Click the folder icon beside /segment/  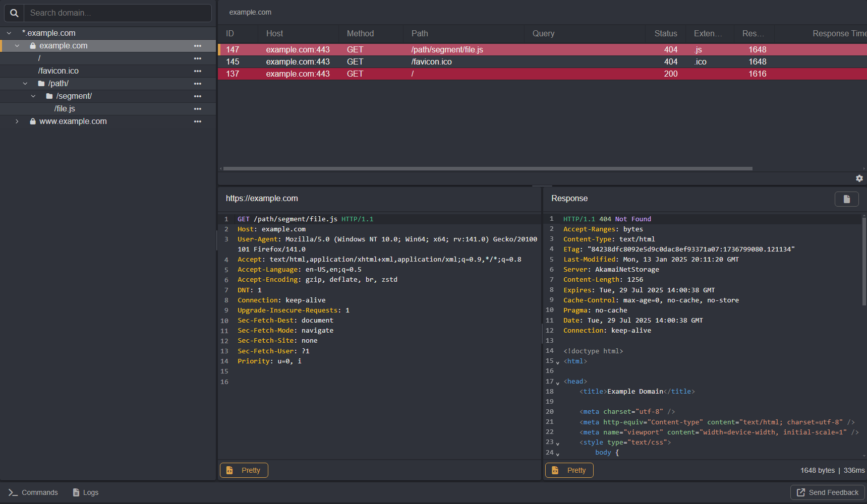click(x=49, y=96)
